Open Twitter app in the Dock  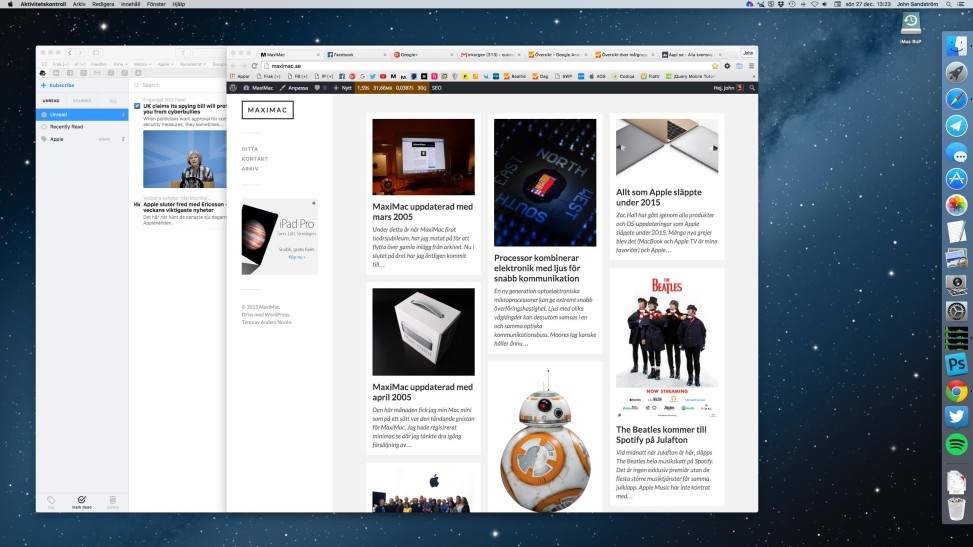coord(956,417)
